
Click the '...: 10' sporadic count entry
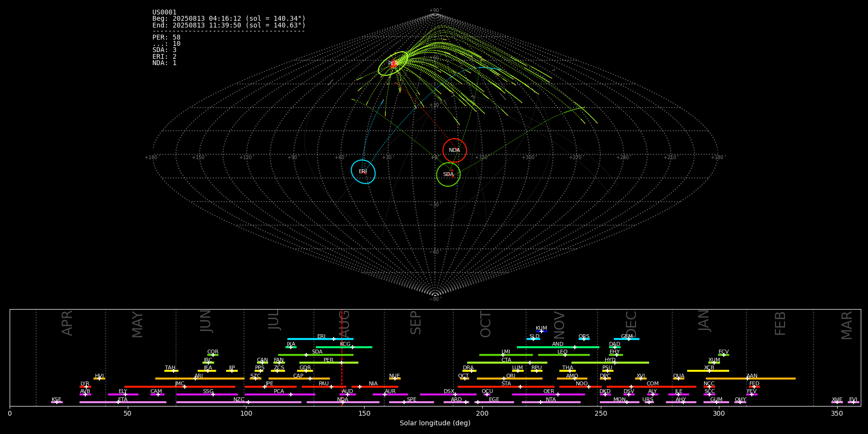tap(166, 44)
